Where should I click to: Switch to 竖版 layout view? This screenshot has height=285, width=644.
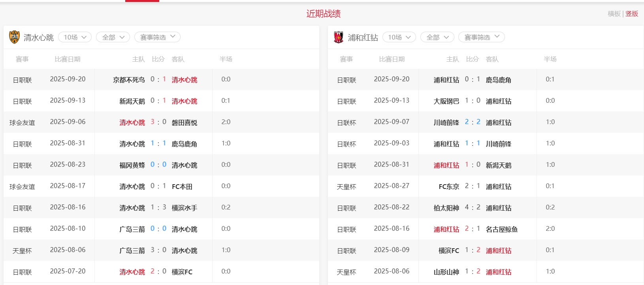(632, 14)
